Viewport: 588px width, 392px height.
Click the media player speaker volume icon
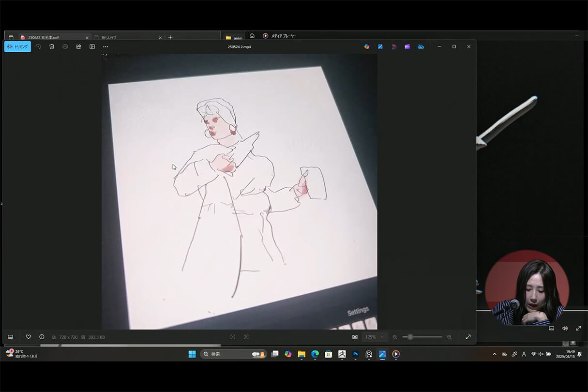565,328
